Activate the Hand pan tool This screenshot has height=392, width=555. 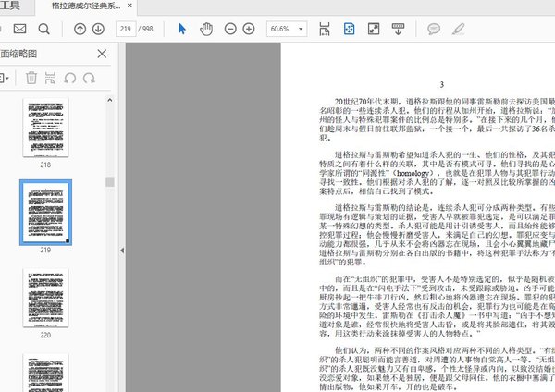point(205,29)
